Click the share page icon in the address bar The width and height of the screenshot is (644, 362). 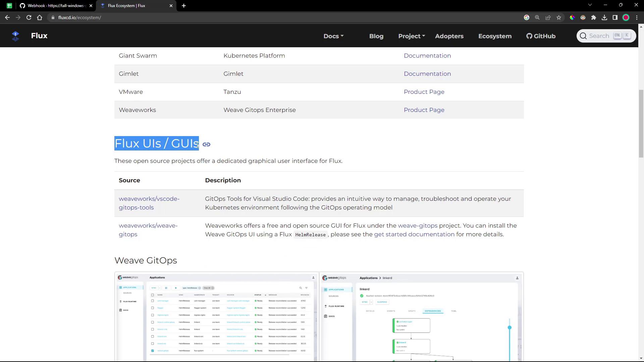548,18
